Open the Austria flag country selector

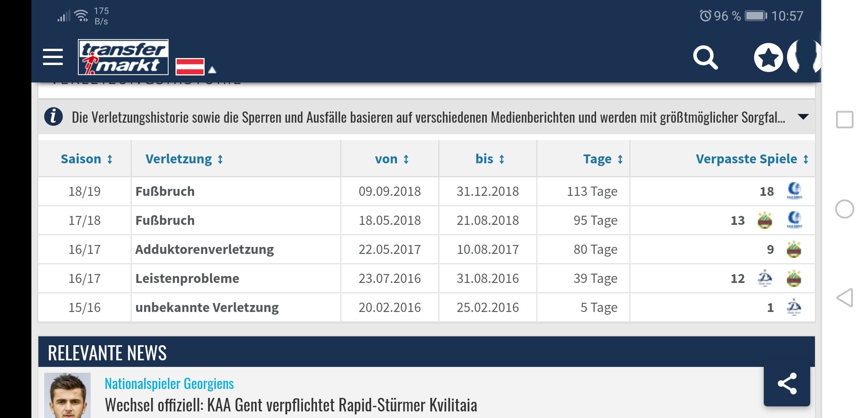click(195, 67)
